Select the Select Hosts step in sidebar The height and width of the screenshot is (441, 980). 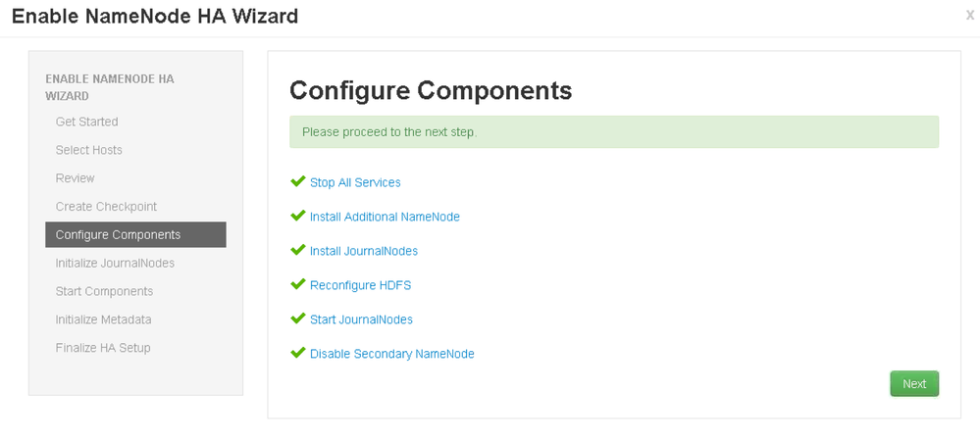click(89, 150)
